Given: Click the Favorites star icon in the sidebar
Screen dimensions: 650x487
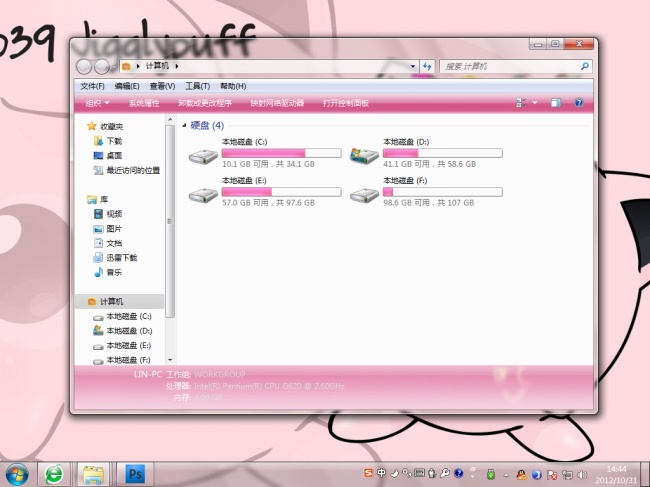Looking at the screenshot, I should pyautogui.click(x=92, y=126).
